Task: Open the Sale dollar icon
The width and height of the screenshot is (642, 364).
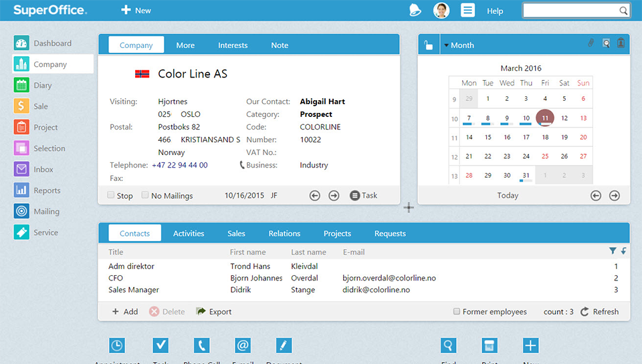Action: pos(21,106)
